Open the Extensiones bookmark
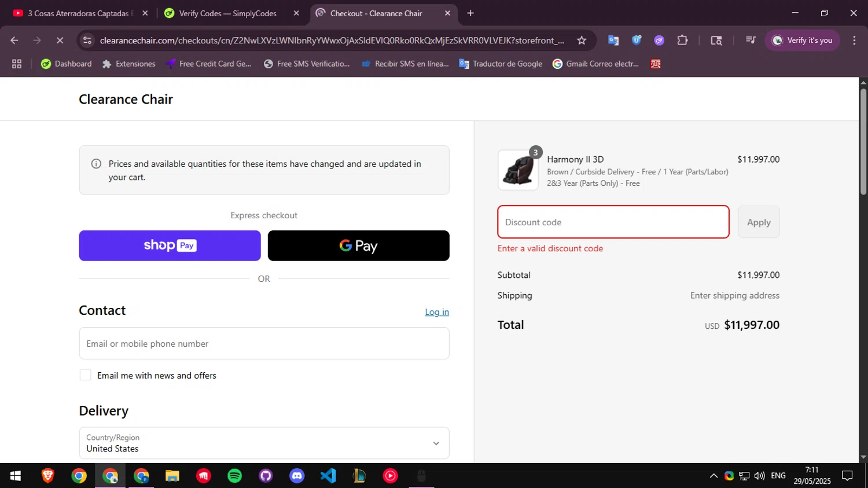868x488 pixels. (128, 64)
